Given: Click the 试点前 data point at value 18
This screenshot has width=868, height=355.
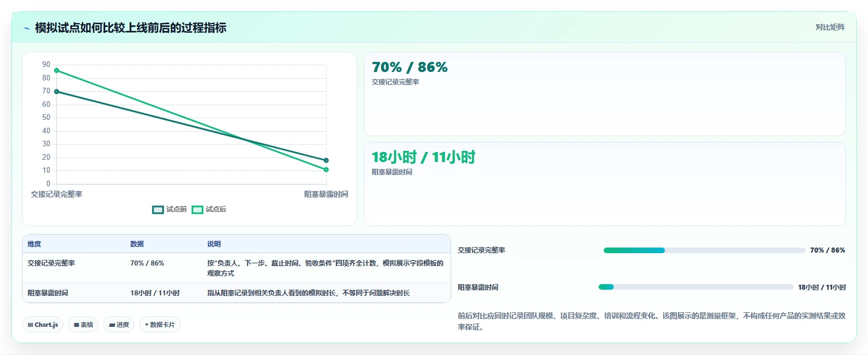Looking at the screenshot, I should tap(326, 160).
